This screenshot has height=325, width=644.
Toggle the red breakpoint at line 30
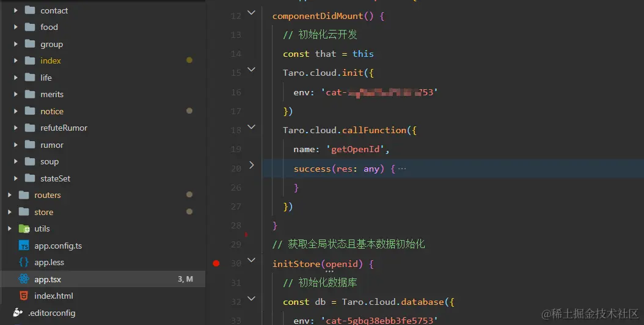pos(216,263)
